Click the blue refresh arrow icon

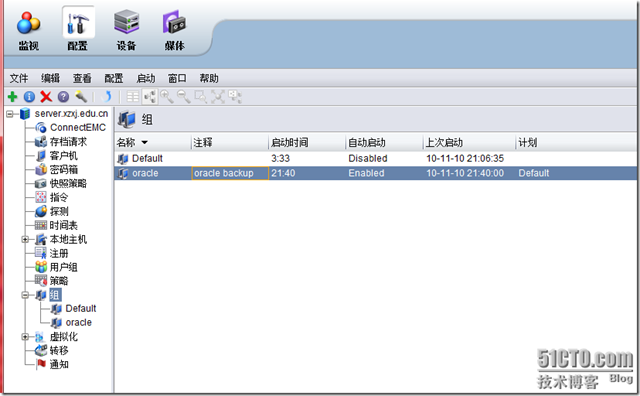(x=107, y=97)
